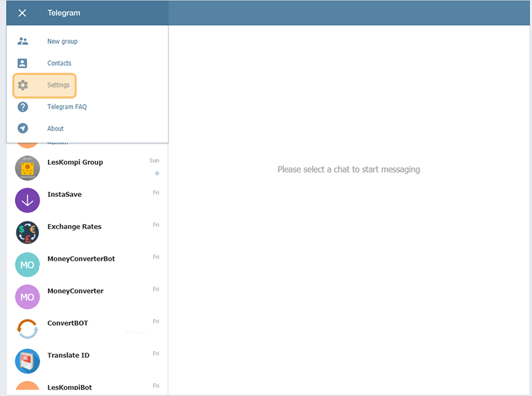Select the ConvertBOT chat name
The width and height of the screenshot is (532, 396).
pyautogui.click(x=67, y=323)
